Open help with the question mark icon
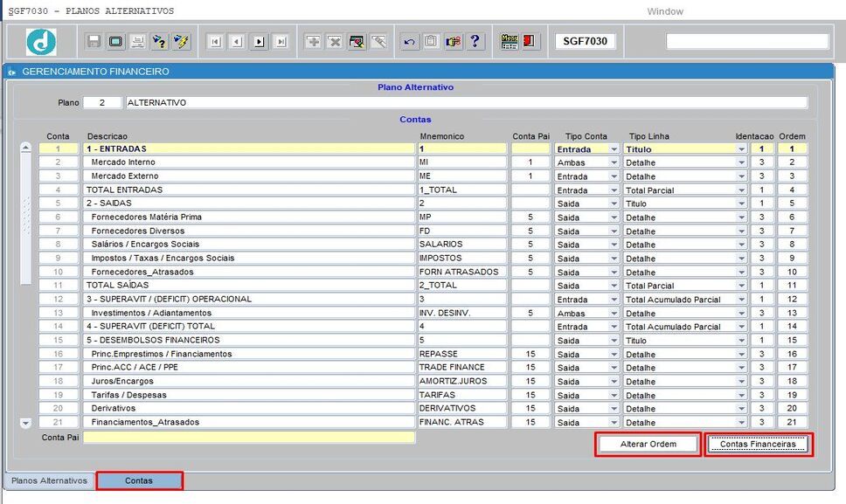Screen dimensions: 846x504 tap(475, 42)
